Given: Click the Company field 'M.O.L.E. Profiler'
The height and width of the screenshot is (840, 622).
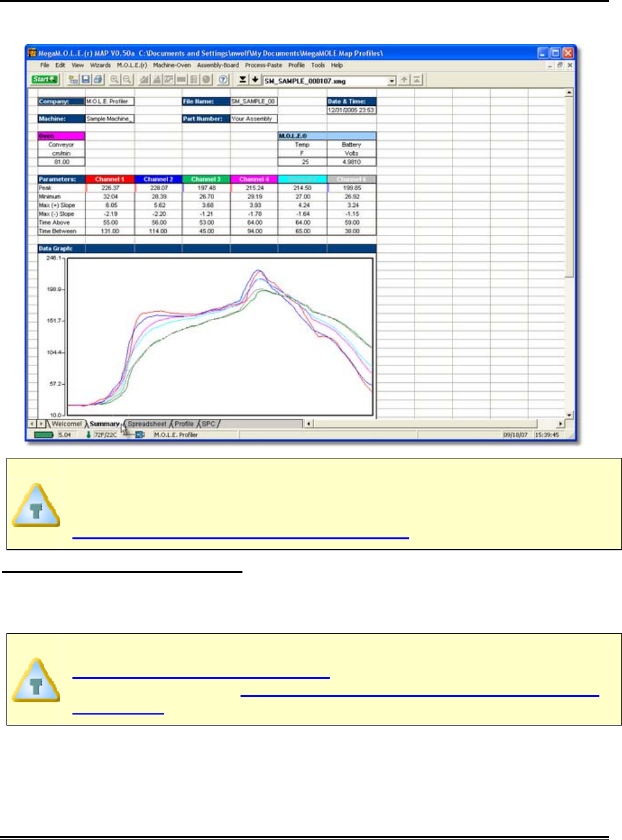Looking at the screenshot, I should pos(110,102).
